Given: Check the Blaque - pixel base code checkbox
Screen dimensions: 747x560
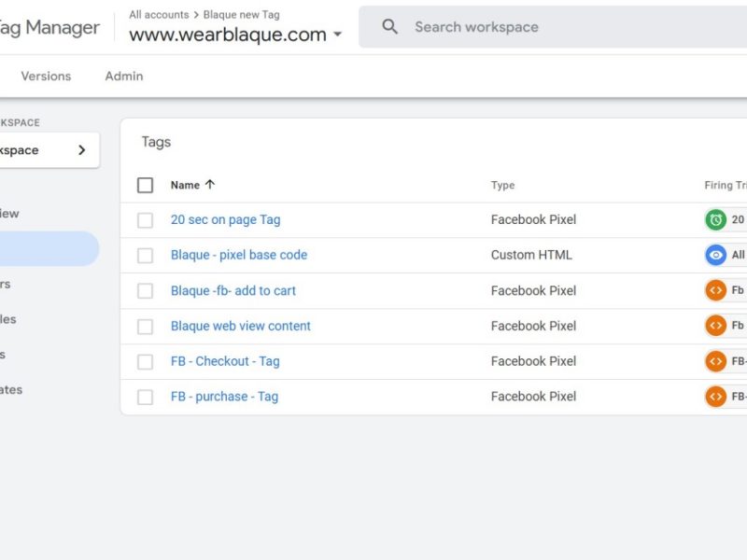Looking at the screenshot, I should (x=146, y=255).
